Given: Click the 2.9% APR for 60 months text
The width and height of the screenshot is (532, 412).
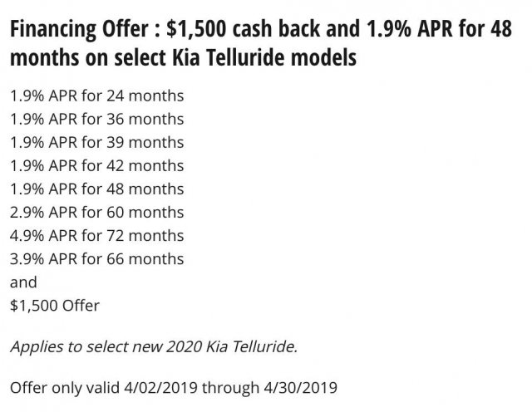Looking at the screenshot, I should pos(97,213).
